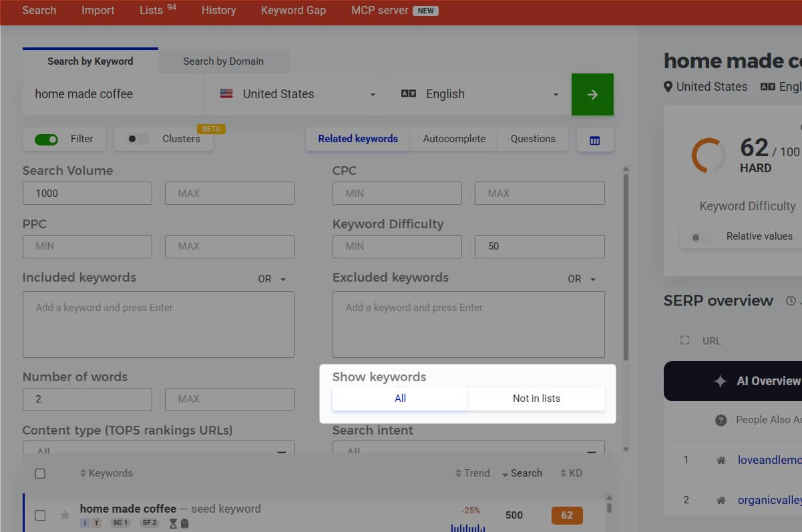Sort by Trend column
This screenshot has height=532, width=802.
[x=473, y=473]
